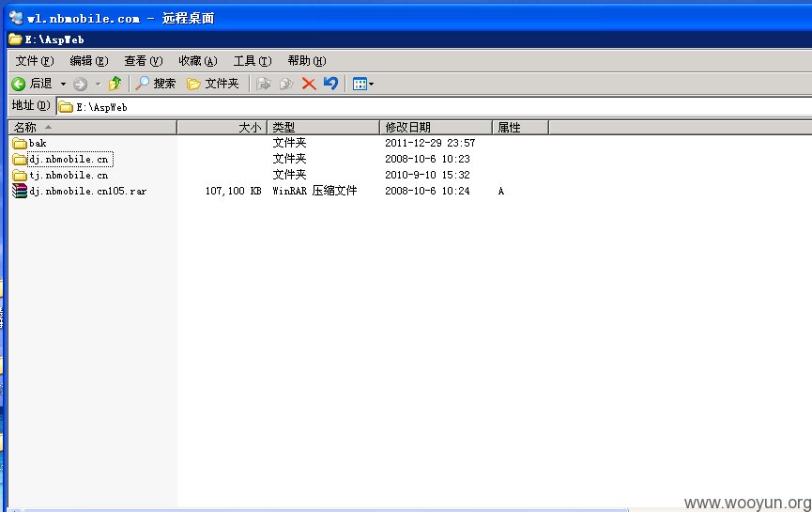This screenshot has width=812, height=512.
Task: Click the file name dj.nbmobile.cn105.rar
Action: tap(88, 192)
